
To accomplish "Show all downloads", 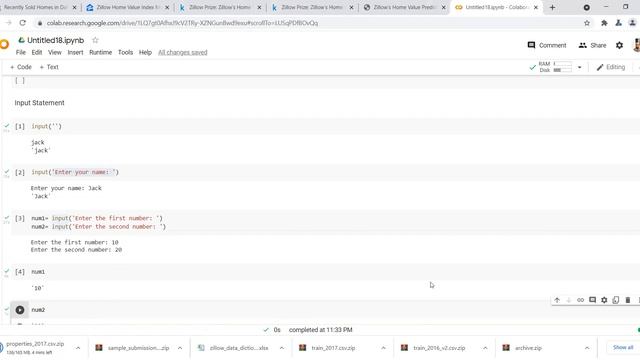I will pyautogui.click(x=623, y=347).
